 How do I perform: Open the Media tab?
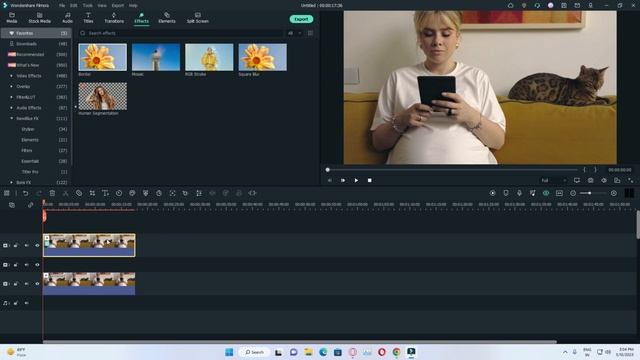11,18
